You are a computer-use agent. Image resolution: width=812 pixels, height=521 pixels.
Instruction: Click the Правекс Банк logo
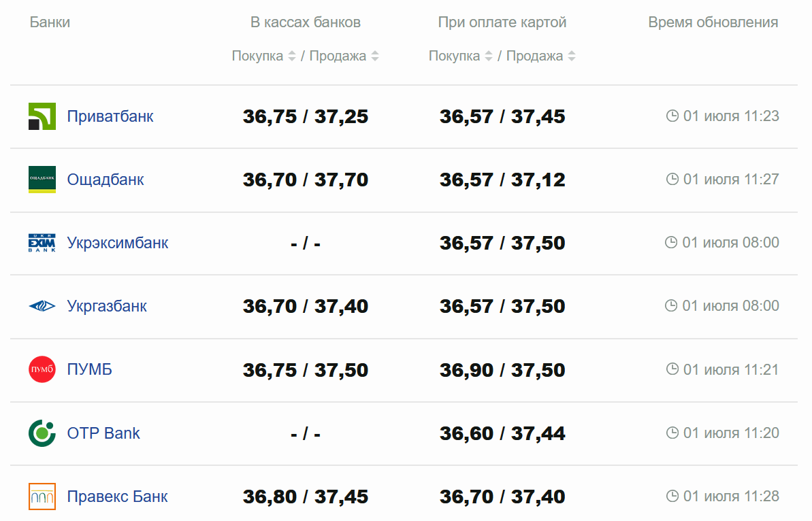(x=42, y=497)
